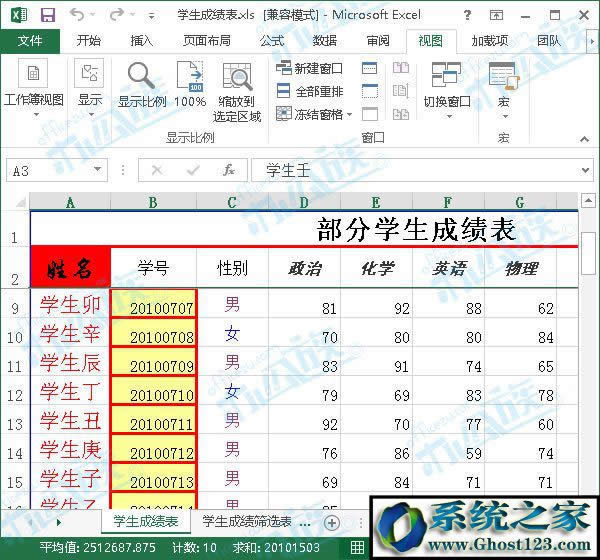The height and width of the screenshot is (560, 600).
Task: Click 缩放到选定区域 zoom to selection
Action: click(x=237, y=90)
